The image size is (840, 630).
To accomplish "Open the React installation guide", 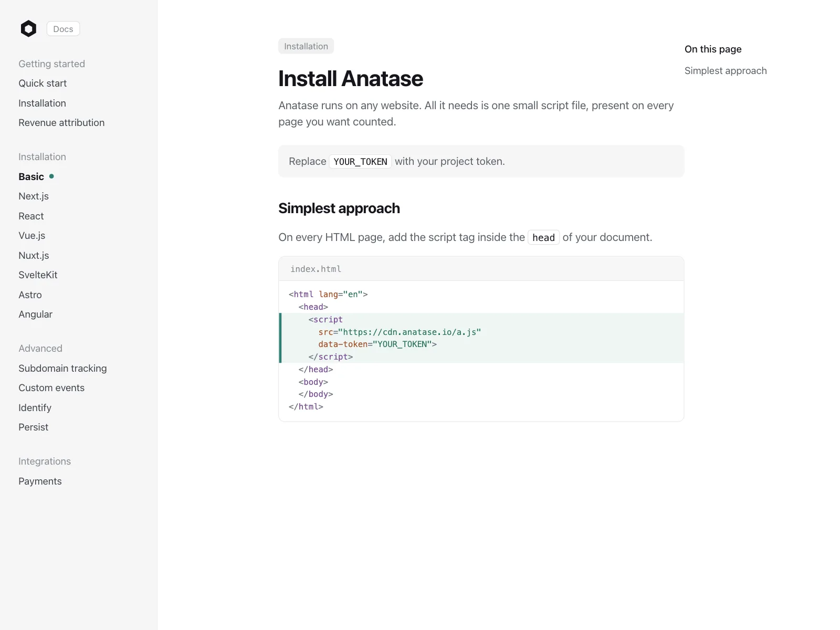I will click(x=31, y=216).
